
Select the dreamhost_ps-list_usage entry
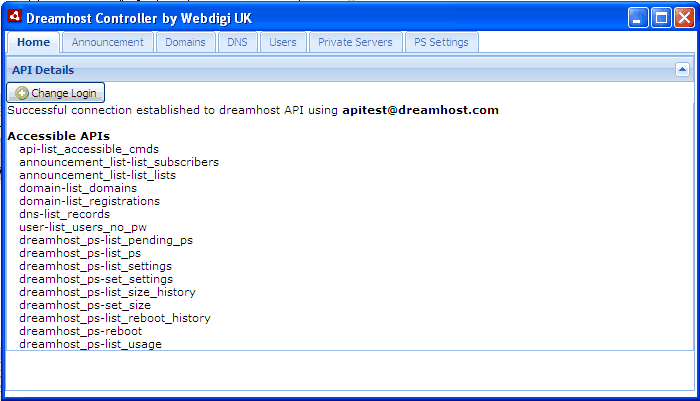pos(90,343)
